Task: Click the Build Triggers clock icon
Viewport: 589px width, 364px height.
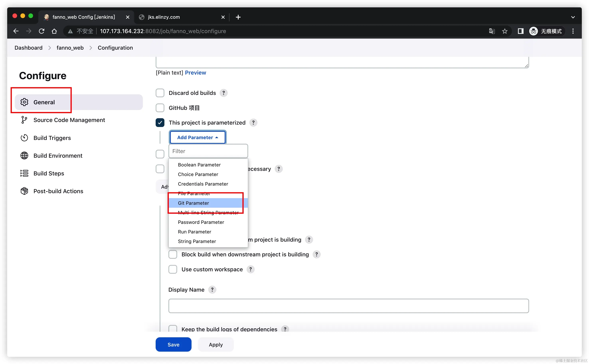Action: (24, 138)
